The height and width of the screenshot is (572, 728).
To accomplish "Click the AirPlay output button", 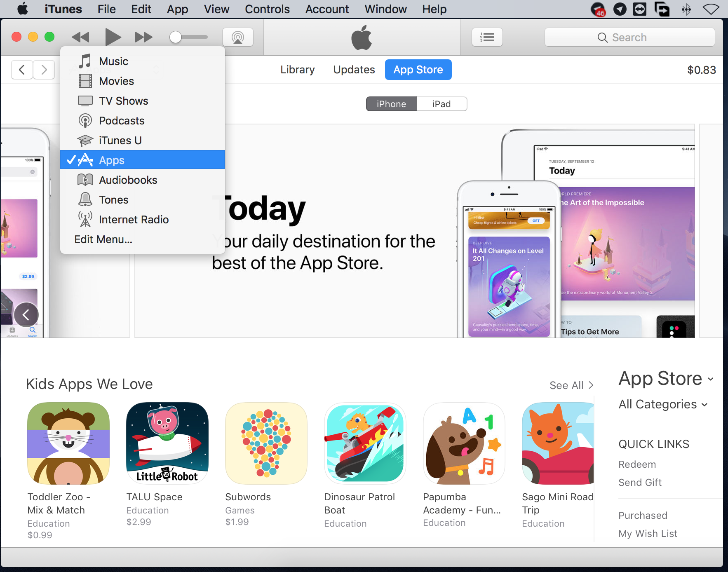I will (237, 37).
